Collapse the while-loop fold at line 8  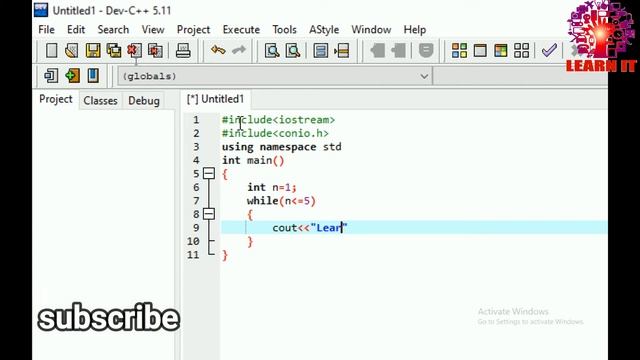click(209, 214)
